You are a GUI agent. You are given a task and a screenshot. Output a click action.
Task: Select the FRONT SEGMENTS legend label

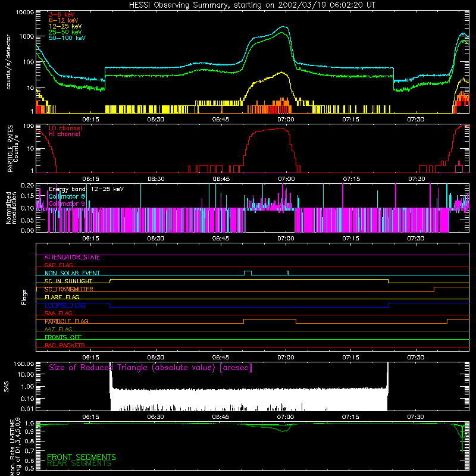pos(82,457)
